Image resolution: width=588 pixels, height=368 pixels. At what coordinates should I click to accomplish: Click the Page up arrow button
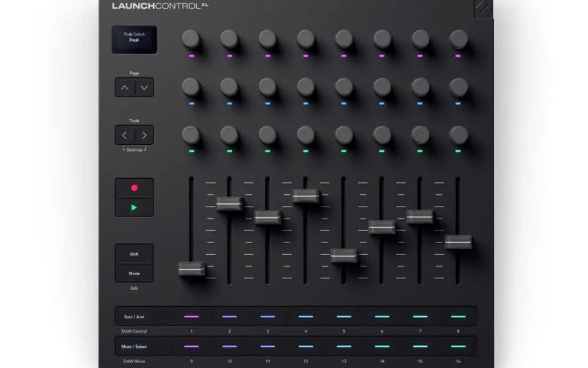tap(124, 88)
